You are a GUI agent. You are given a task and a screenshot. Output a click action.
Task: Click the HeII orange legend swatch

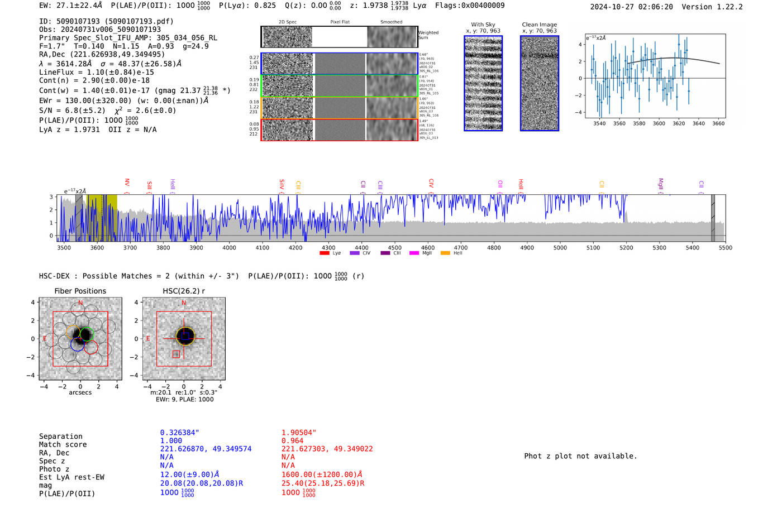pos(445,253)
